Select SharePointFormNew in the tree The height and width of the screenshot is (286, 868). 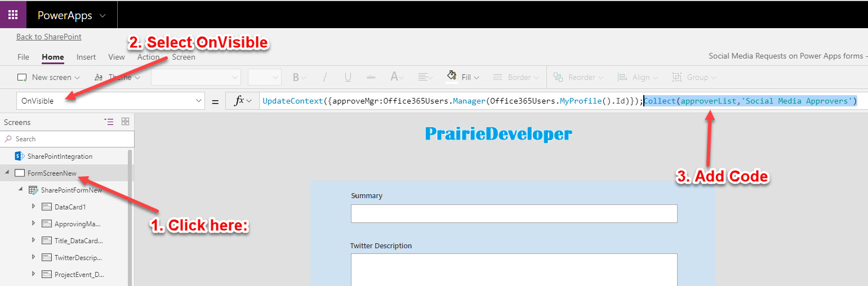click(72, 190)
